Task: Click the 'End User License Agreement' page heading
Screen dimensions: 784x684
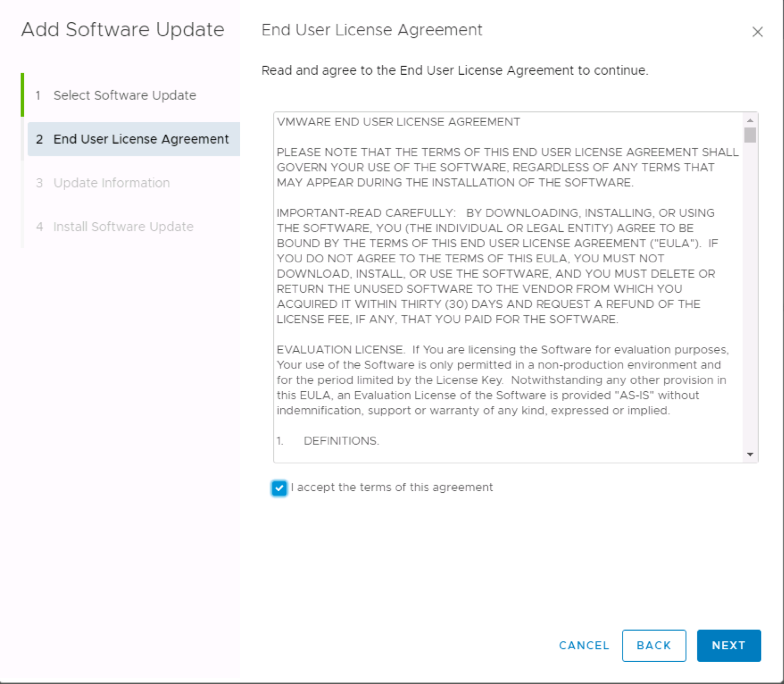Action: tap(372, 30)
